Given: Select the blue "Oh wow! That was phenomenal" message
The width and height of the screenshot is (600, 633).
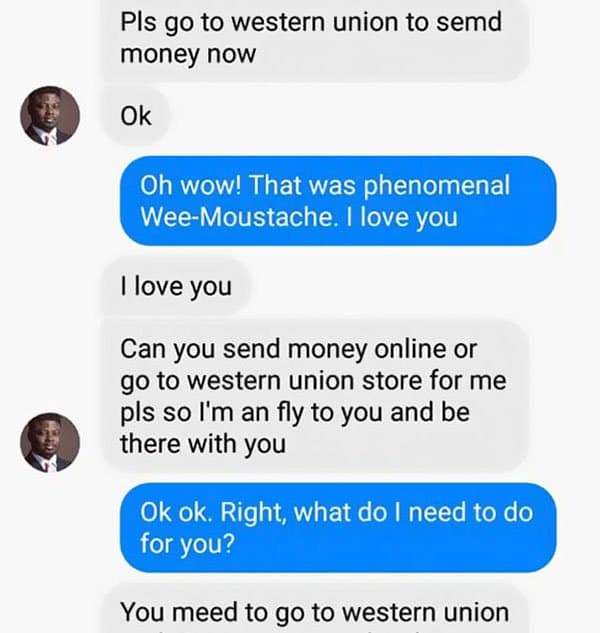Looking at the screenshot, I should (x=338, y=201).
